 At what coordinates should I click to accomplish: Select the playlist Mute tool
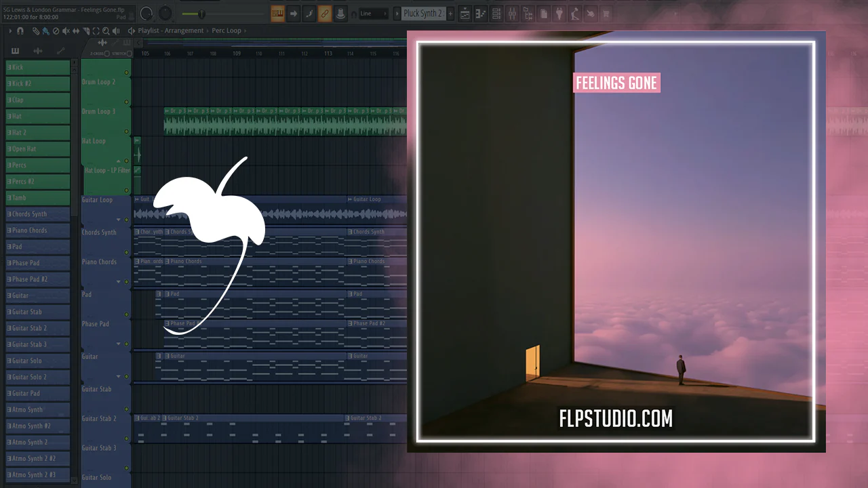66,30
